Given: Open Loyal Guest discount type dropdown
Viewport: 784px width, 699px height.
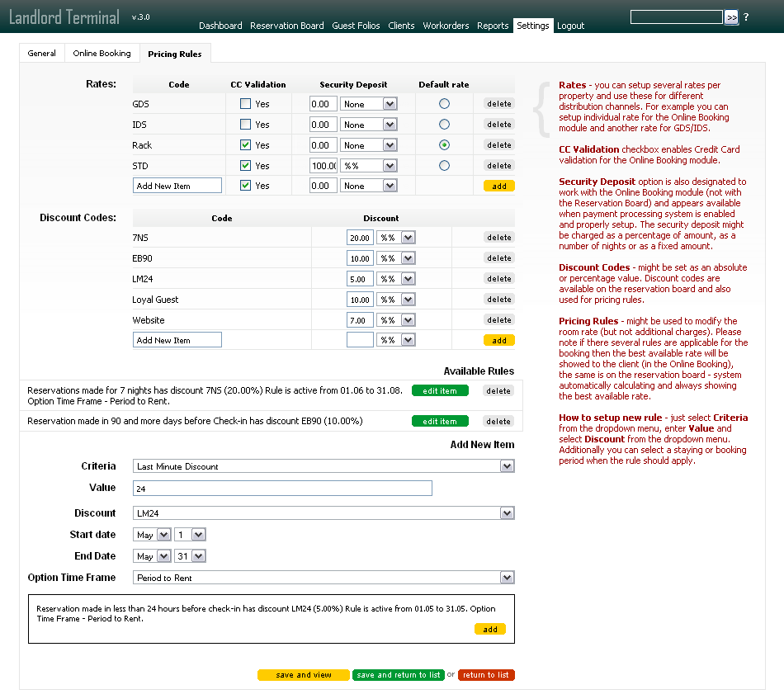Looking at the screenshot, I should [x=395, y=300].
